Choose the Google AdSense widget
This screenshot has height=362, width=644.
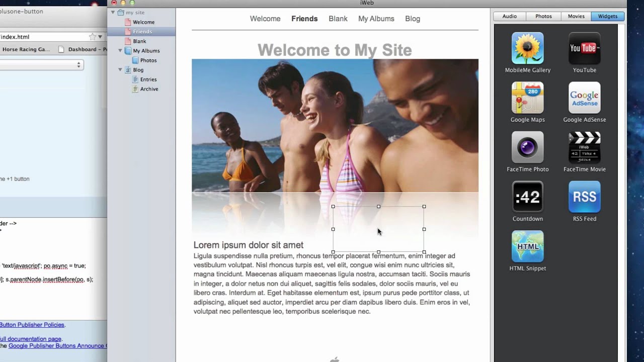pyautogui.click(x=584, y=98)
